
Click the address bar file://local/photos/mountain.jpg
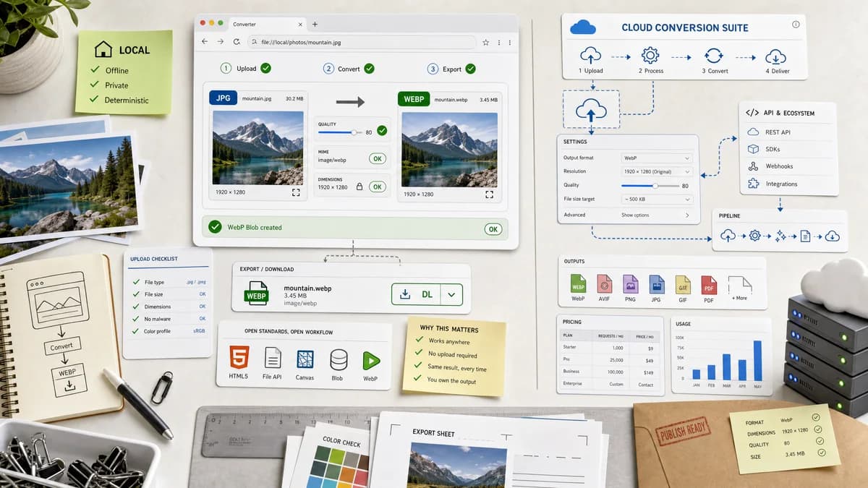(x=362, y=42)
